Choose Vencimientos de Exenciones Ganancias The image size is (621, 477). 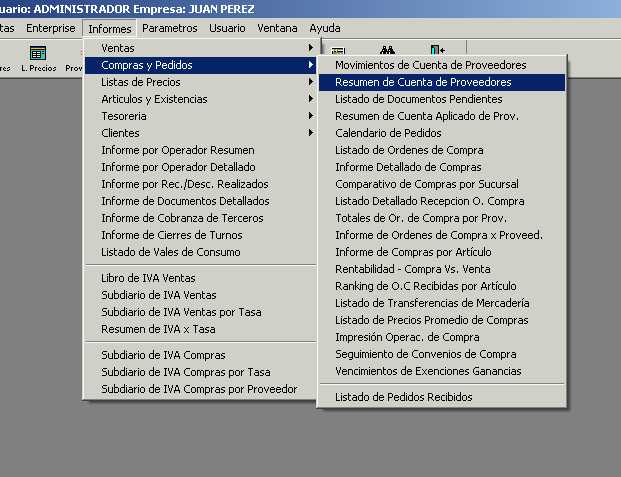(442, 372)
